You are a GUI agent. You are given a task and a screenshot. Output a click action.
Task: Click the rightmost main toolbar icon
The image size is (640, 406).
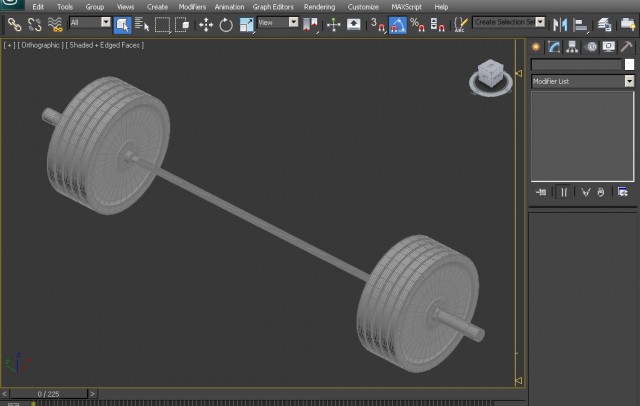pos(627,24)
